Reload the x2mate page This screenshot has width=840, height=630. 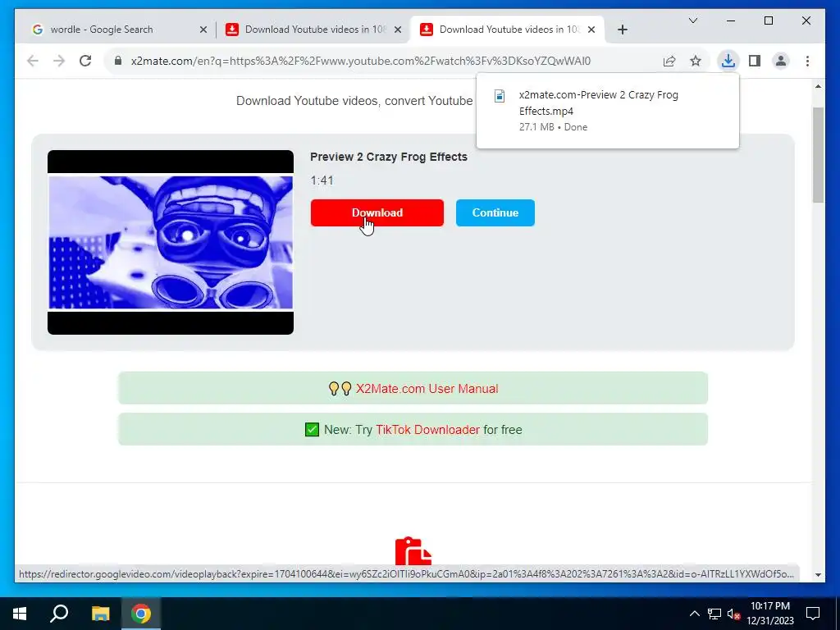[x=85, y=61]
